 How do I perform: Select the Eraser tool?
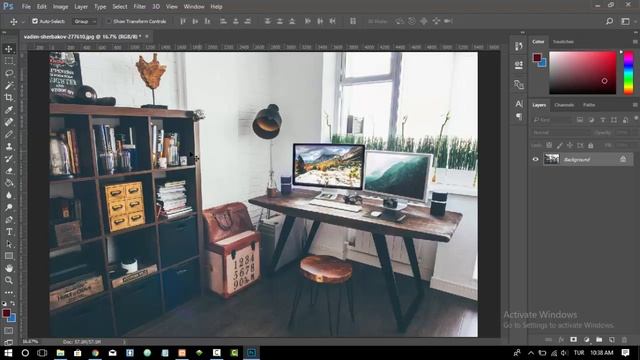(x=9, y=171)
